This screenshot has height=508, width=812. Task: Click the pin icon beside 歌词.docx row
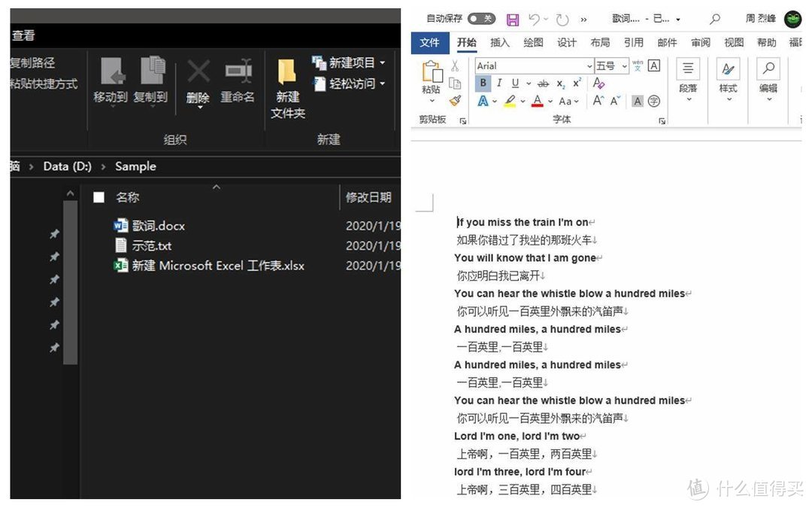pyautogui.click(x=54, y=234)
